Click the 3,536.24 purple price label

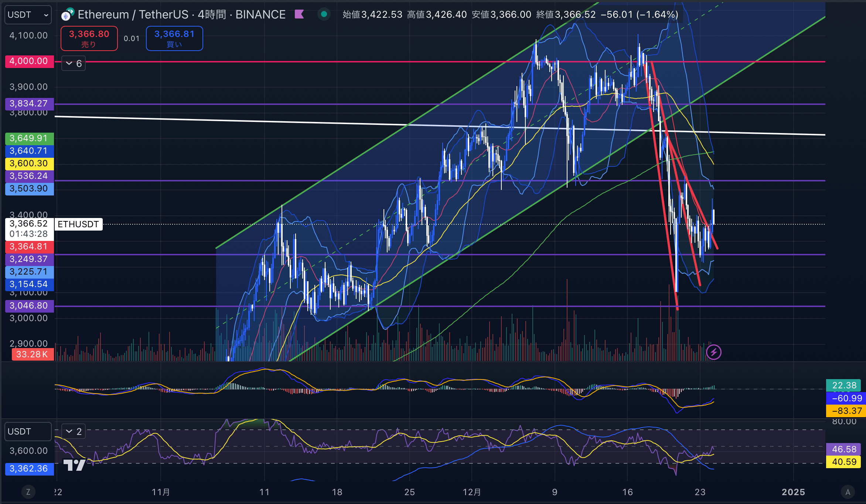[x=29, y=176]
